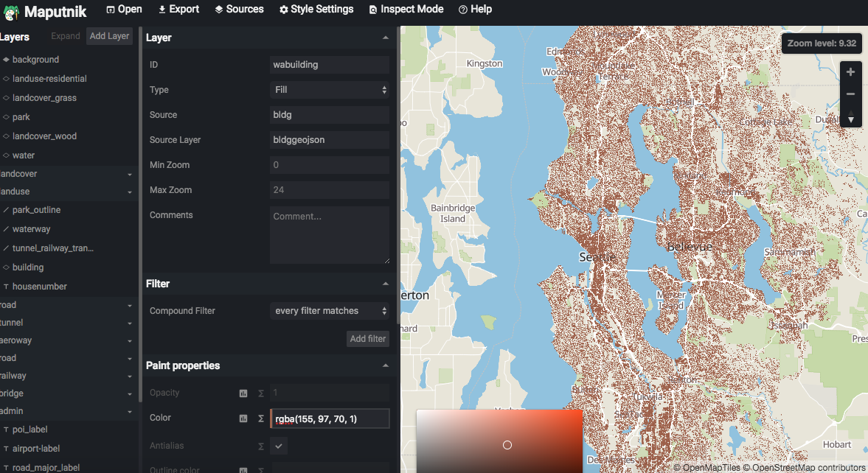Zoom out using the map minus button
The image size is (868, 473).
tap(850, 94)
